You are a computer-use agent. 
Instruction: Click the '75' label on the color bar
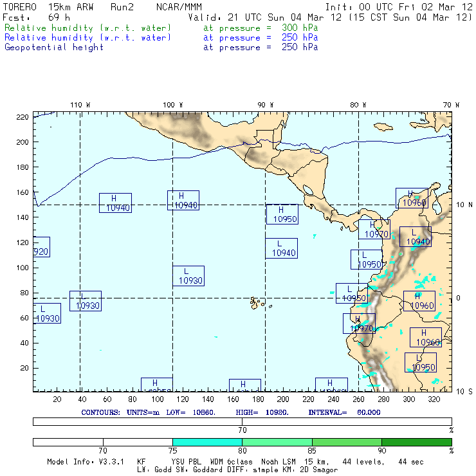(x=173, y=450)
